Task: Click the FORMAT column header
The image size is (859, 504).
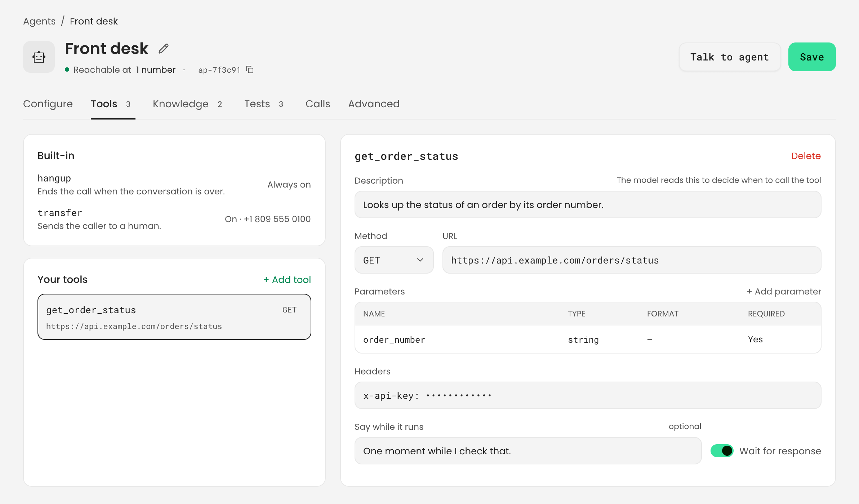Action: [663, 314]
